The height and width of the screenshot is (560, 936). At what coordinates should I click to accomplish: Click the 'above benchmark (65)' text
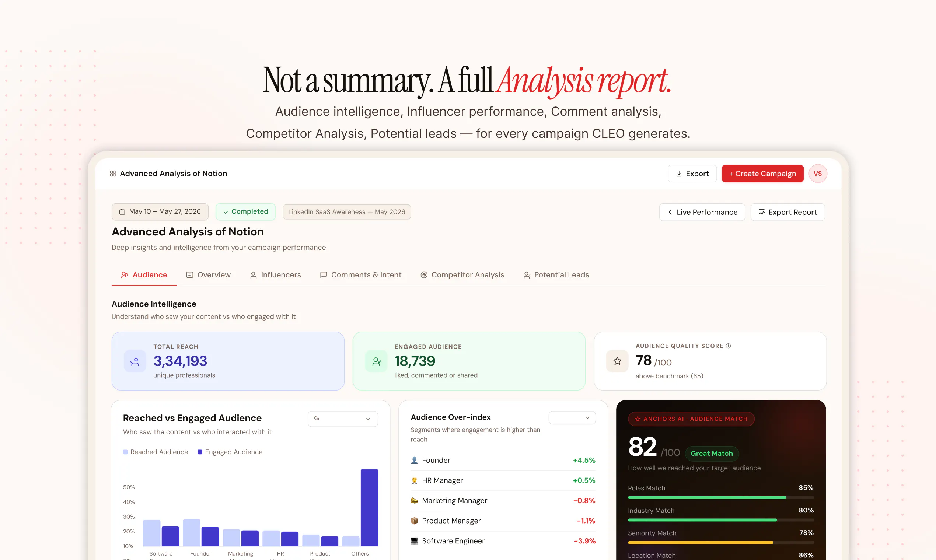click(670, 376)
